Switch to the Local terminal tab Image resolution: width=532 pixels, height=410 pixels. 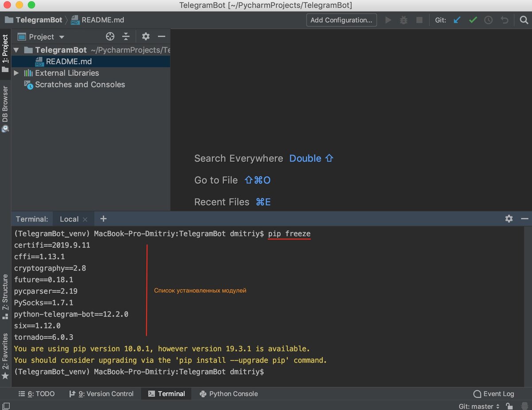point(69,219)
